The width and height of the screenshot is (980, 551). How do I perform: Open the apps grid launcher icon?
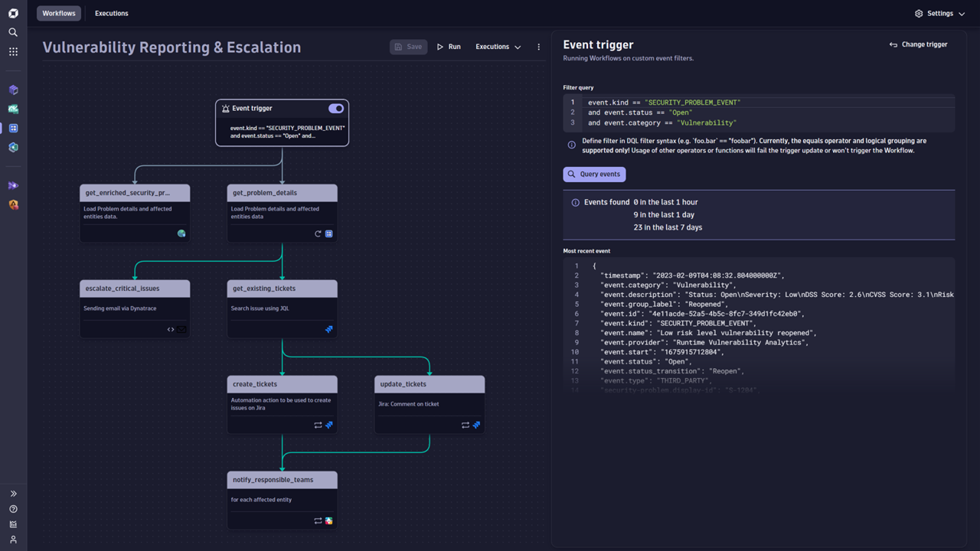[x=13, y=52]
